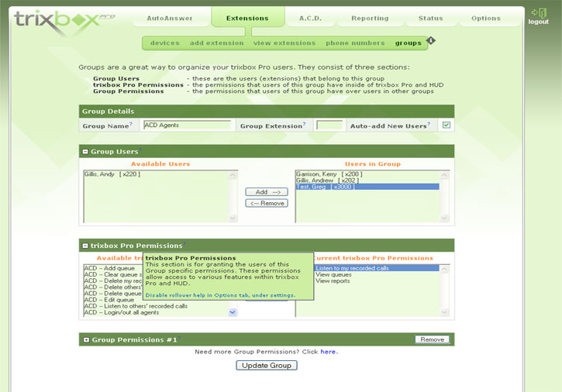Click current permissions list scroll down arrow
This screenshot has height=392, width=562.
pos(444,312)
